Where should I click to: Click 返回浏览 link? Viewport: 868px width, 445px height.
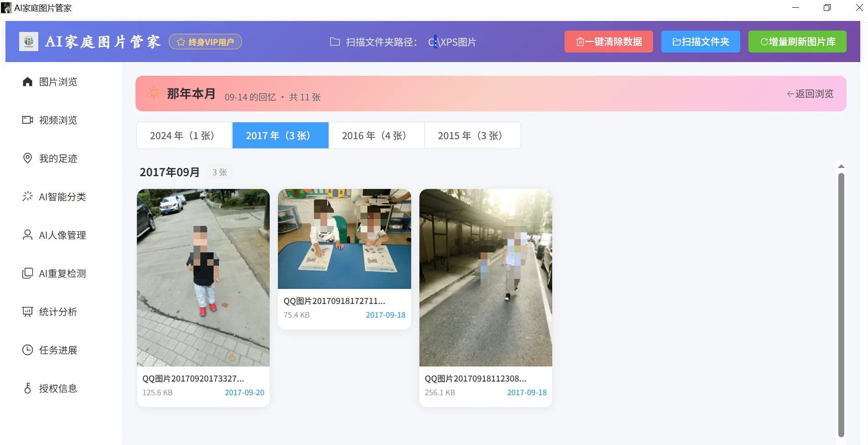point(810,94)
